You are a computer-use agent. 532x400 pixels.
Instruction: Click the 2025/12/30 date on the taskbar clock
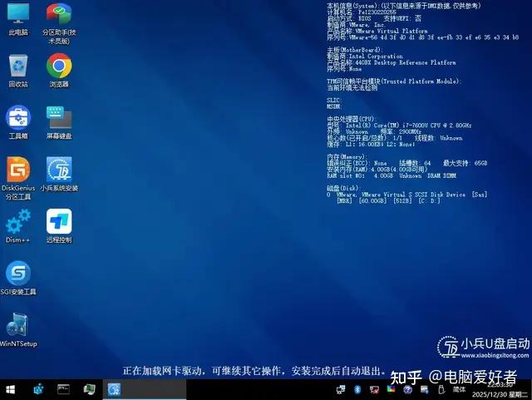[x=490, y=394]
